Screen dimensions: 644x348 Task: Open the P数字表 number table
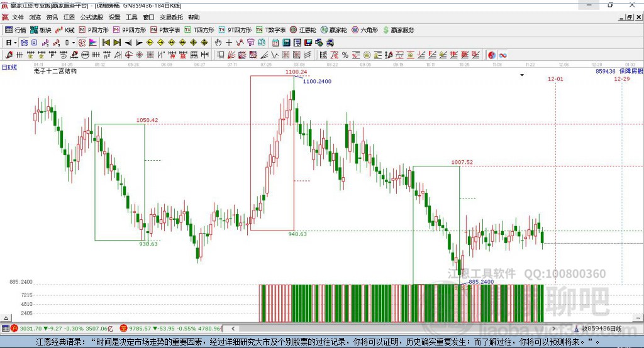click(165, 30)
